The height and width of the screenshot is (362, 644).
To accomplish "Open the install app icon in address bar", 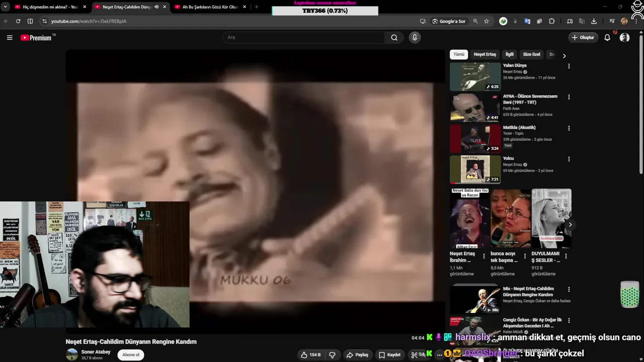I will (x=423, y=21).
